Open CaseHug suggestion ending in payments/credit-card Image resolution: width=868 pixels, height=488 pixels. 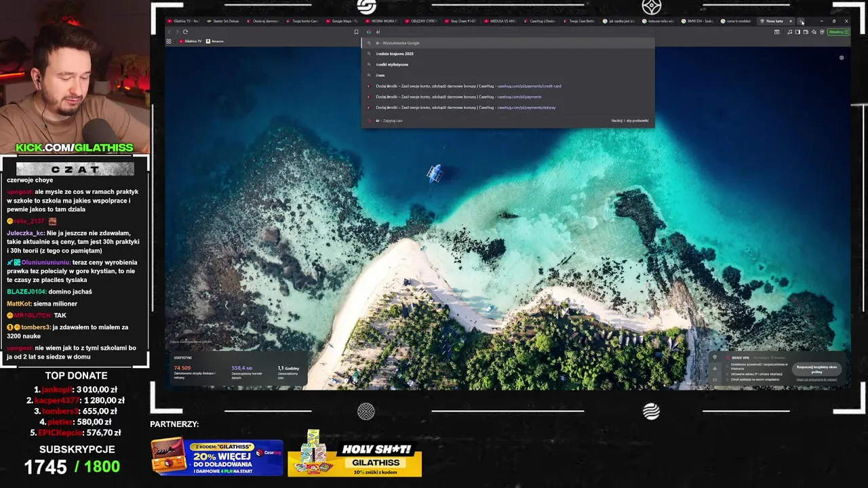pos(508,86)
